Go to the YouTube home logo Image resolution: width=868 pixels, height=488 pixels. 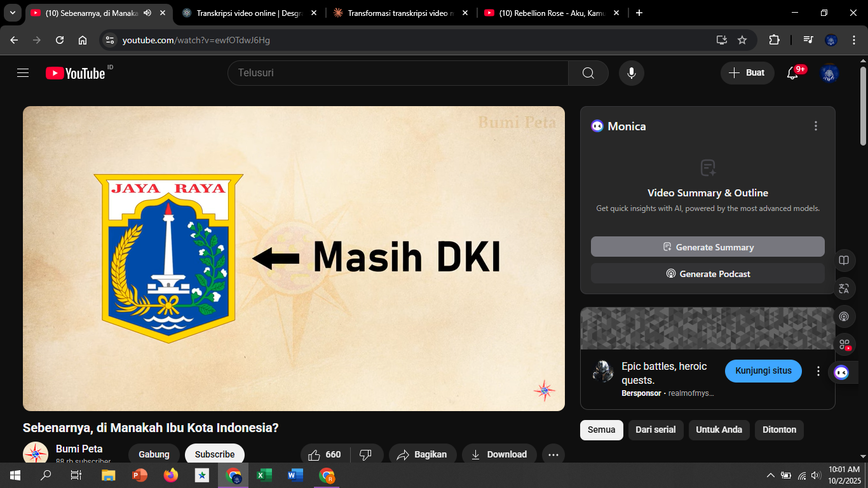[76, 73]
